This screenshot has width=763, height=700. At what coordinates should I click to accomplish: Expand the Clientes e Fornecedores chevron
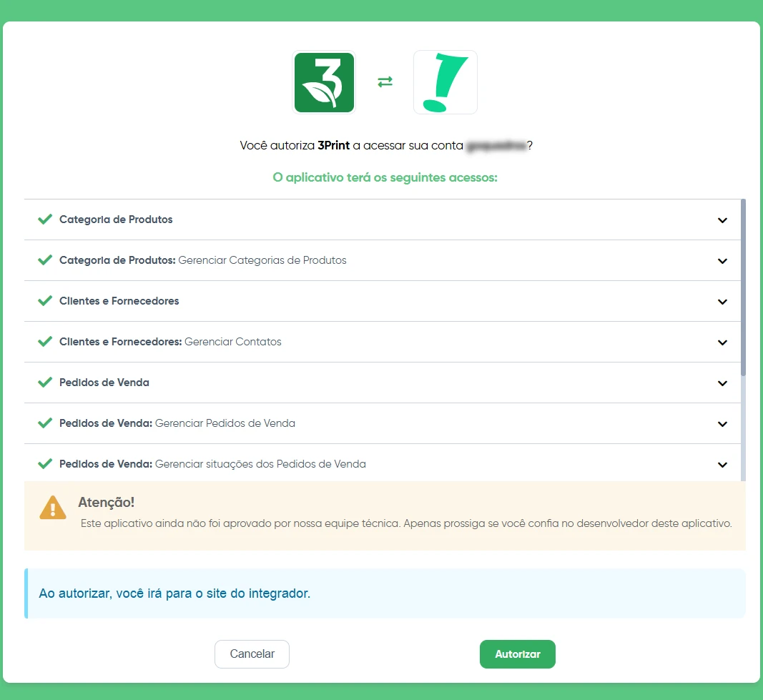point(723,302)
